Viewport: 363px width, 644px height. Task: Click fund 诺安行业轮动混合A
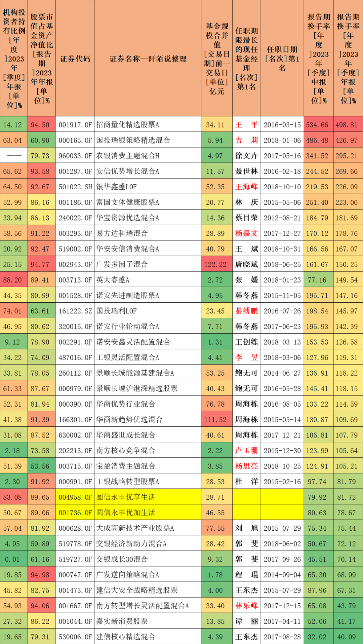pos(128,327)
